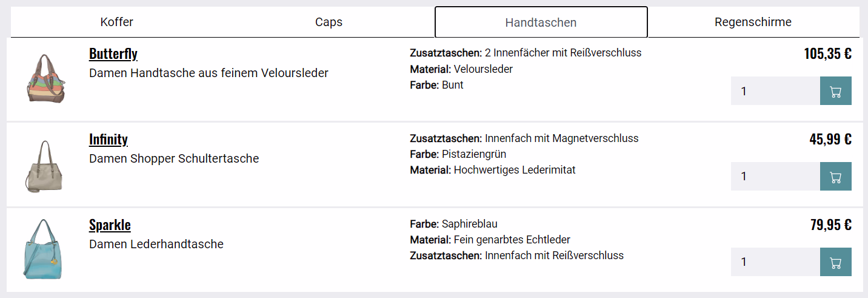
Task: Go to the Regenschirme tab
Action: (753, 22)
